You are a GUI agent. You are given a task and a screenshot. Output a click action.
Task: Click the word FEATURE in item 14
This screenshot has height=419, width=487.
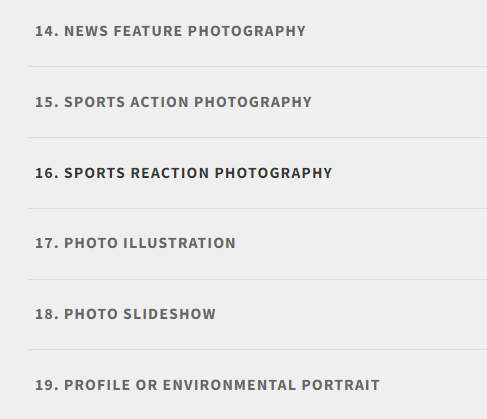pos(148,31)
